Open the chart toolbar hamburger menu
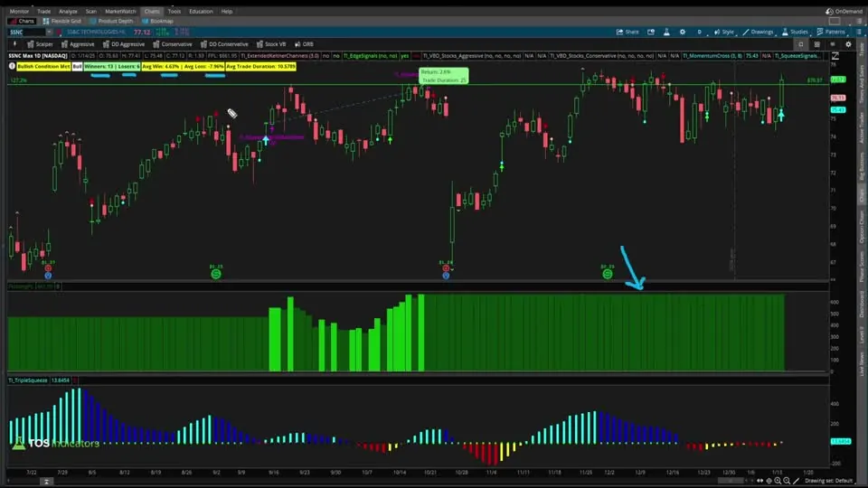 point(859,33)
